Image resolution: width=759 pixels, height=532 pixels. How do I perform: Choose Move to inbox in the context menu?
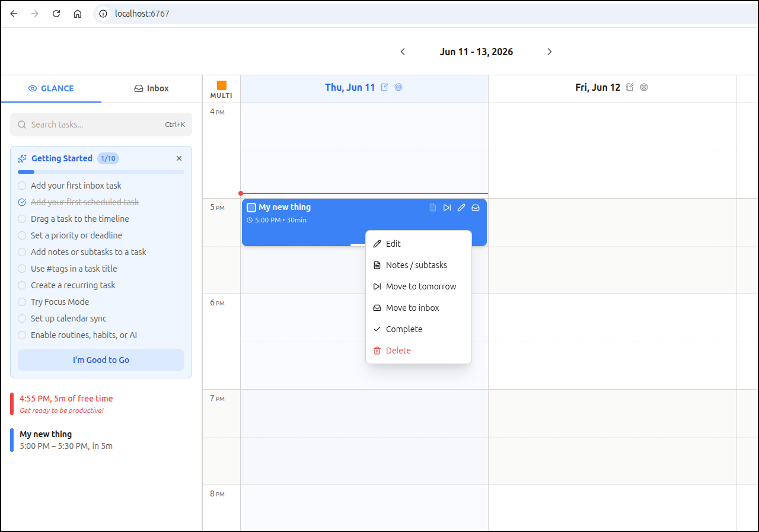click(x=419, y=308)
